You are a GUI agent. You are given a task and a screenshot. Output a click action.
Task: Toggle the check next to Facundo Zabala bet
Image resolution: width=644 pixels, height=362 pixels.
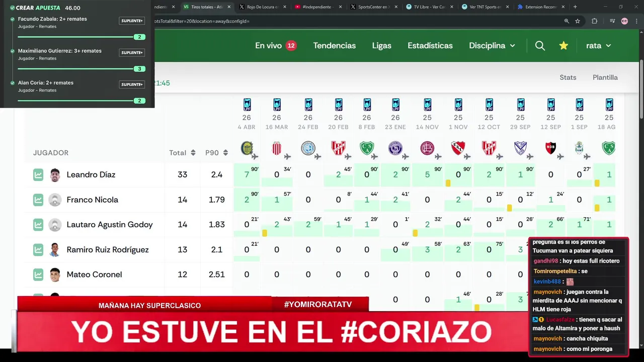click(13, 19)
